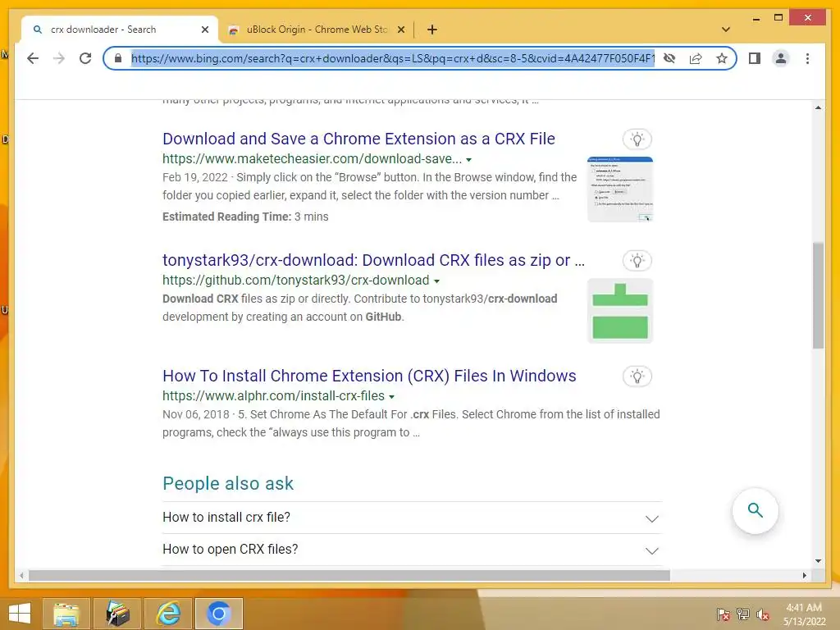Click the forward navigation arrow
The width and height of the screenshot is (840, 630).
[59, 58]
